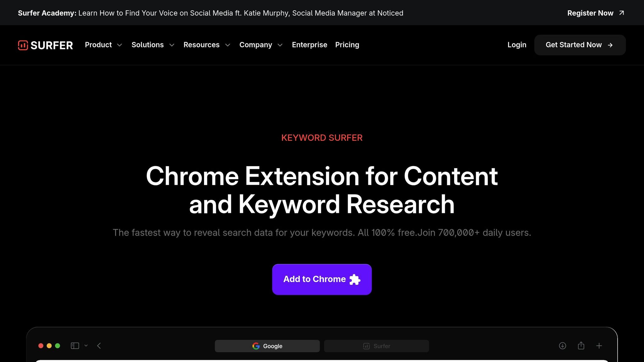
Task: Click the yellow window dot
Action: tap(49, 346)
